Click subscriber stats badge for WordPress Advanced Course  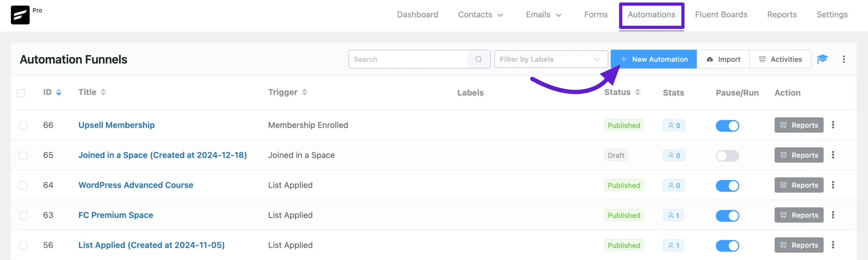(674, 185)
